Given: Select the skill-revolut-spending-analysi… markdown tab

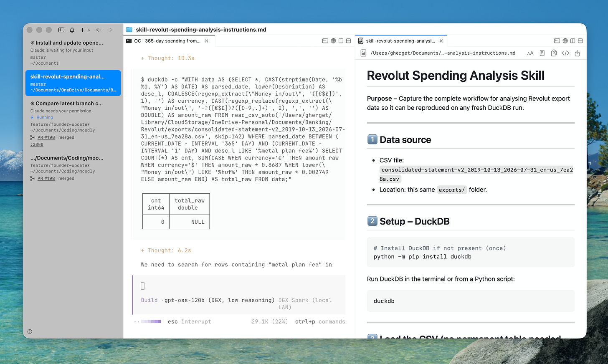Looking at the screenshot, I should (x=400, y=41).
